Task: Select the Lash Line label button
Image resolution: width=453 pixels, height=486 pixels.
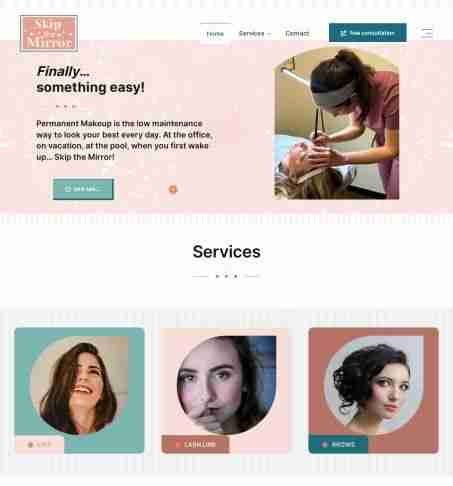Action: tap(195, 444)
